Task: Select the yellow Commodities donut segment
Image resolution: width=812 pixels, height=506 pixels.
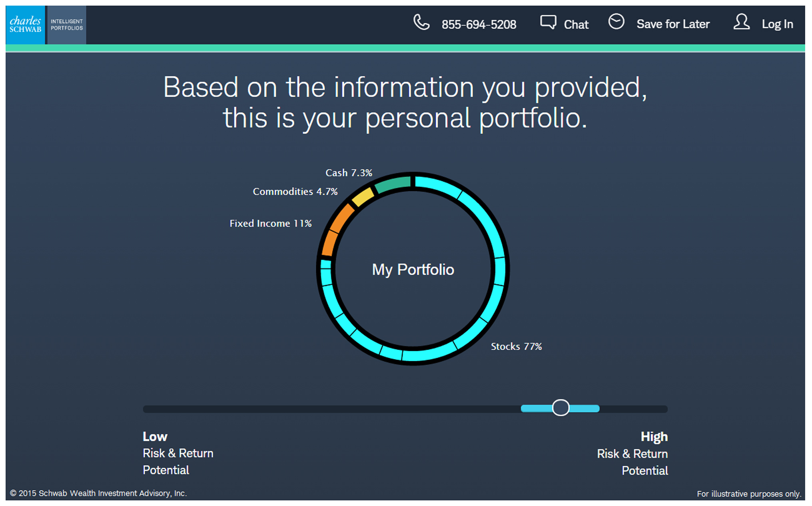Action: point(363,197)
